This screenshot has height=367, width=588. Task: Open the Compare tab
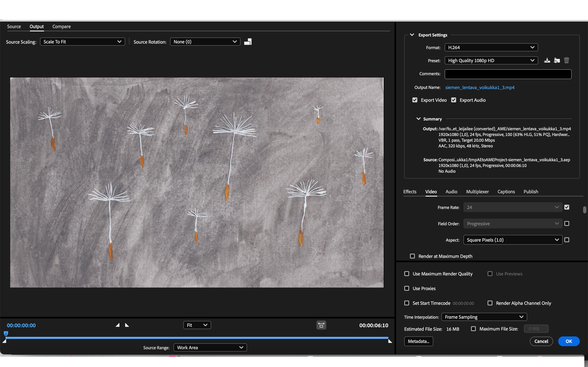(61, 27)
